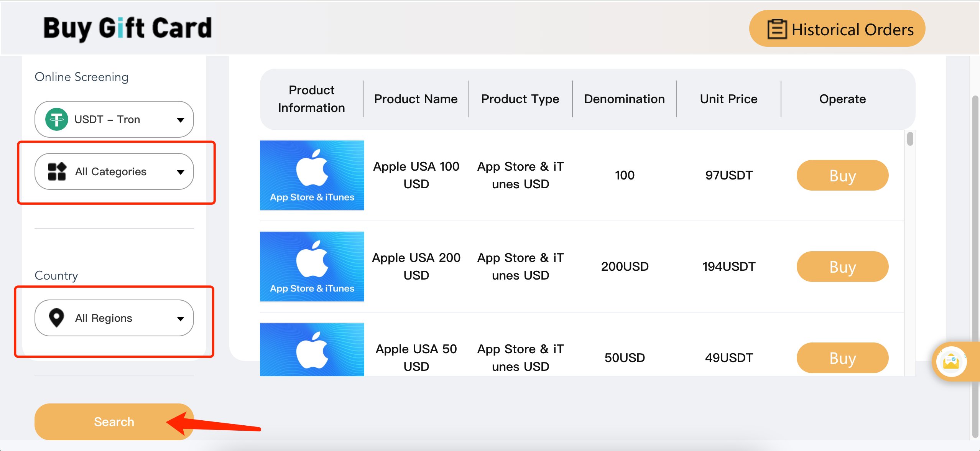Expand the All Regions country dropdown
This screenshot has width=980, height=451.
[114, 318]
